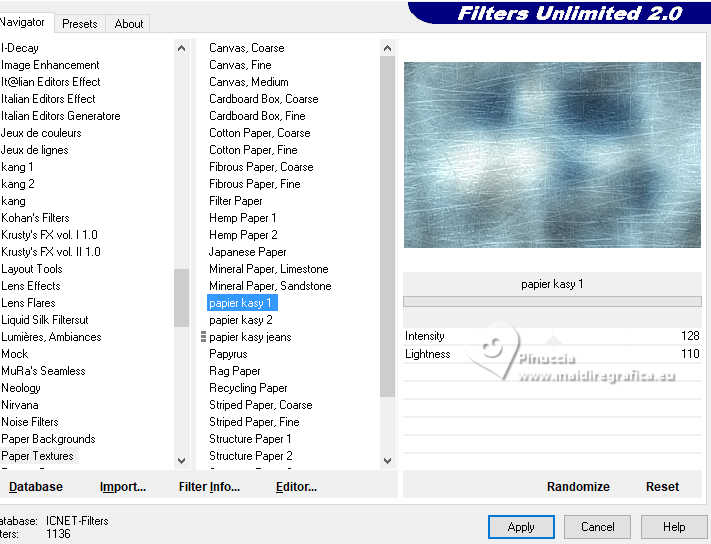Select the Lens Flares category

(x=28, y=303)
